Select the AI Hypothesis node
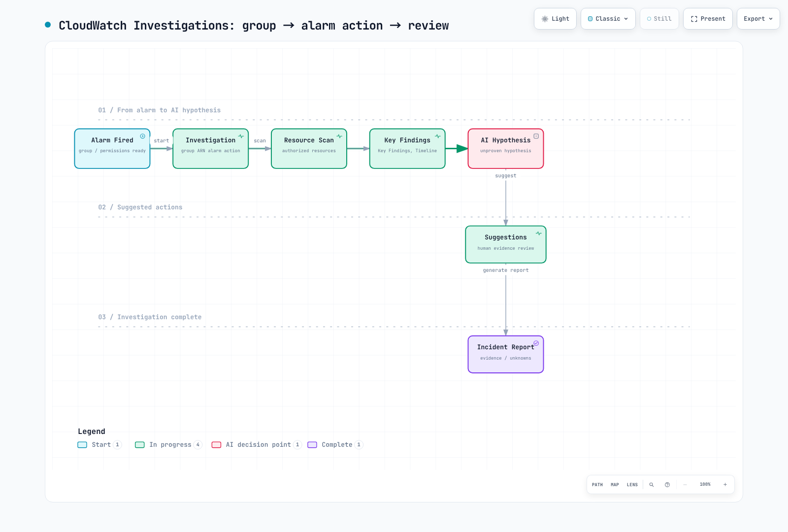 [x=506, y=149]
